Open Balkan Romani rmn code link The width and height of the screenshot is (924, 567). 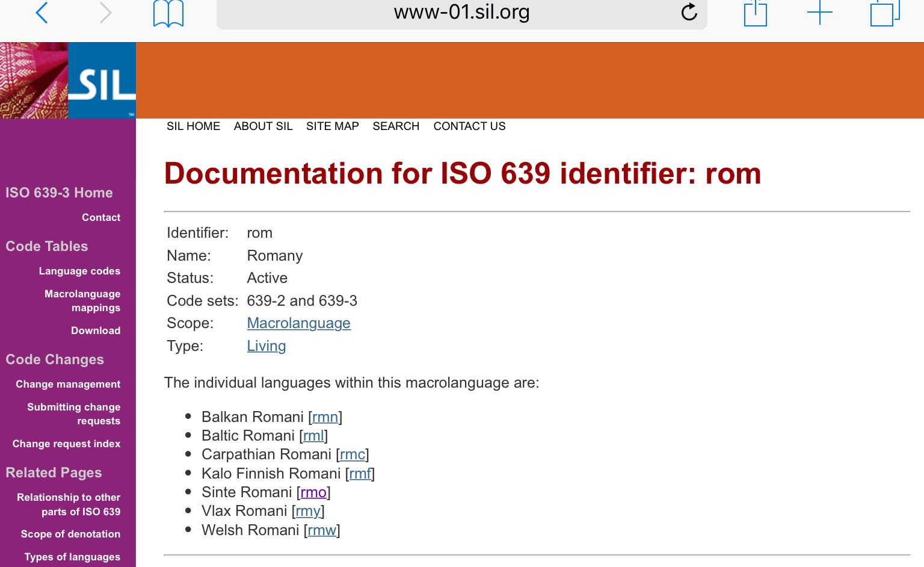tap(325, 417)
